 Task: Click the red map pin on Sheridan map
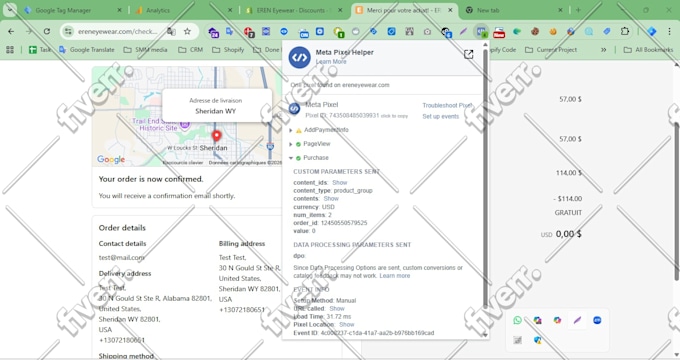coord(216,136)
